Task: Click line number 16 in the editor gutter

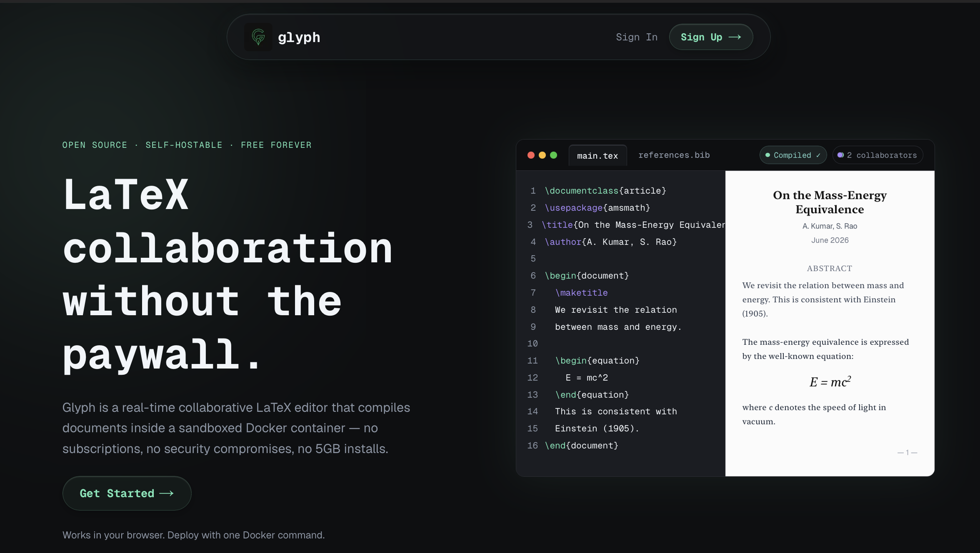Action: point(532,446)
